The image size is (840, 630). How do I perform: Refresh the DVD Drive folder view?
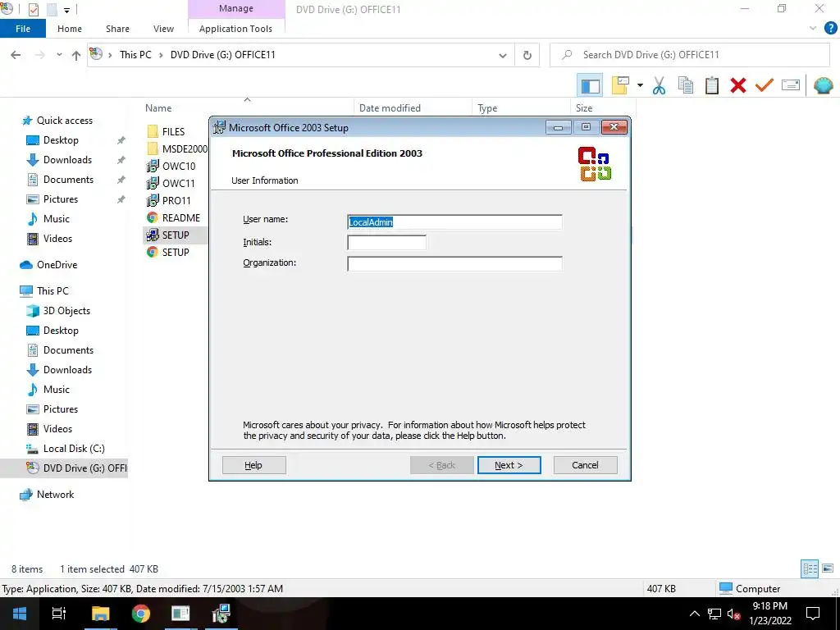527,55
